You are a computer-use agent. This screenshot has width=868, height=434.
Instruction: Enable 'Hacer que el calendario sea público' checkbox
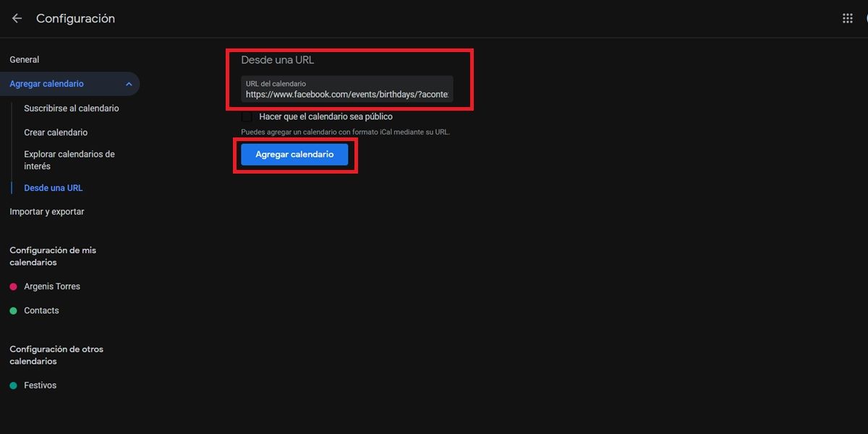click(247, 116)
